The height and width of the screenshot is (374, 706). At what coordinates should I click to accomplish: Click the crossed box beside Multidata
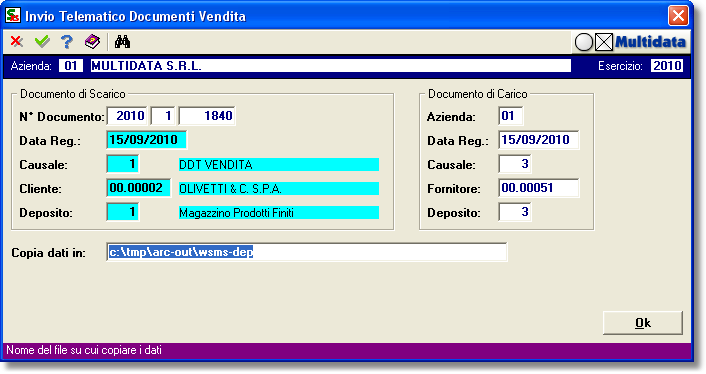(x=604, y=42)
